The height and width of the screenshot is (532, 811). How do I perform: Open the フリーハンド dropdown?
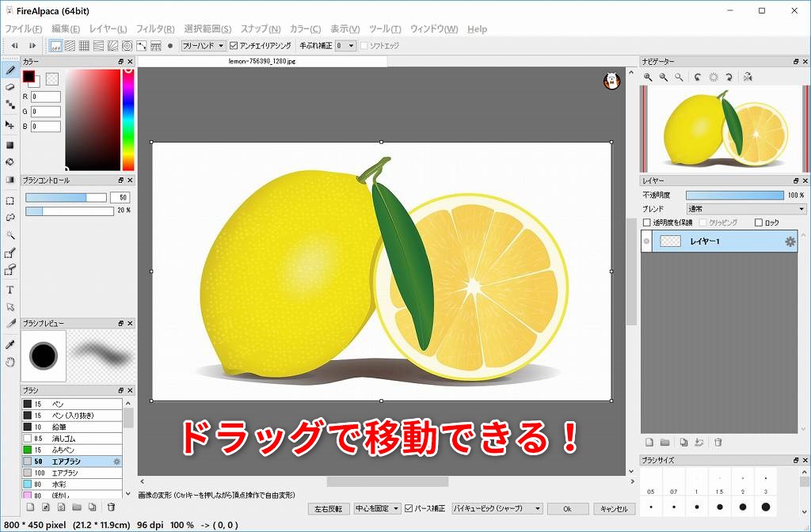[204, 46]
